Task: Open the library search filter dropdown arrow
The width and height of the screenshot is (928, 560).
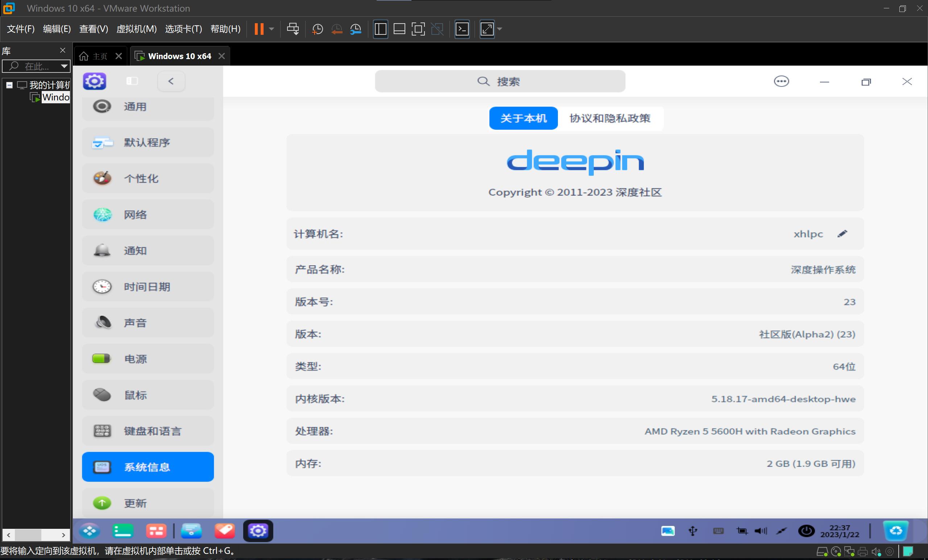Action: [65, 66]
